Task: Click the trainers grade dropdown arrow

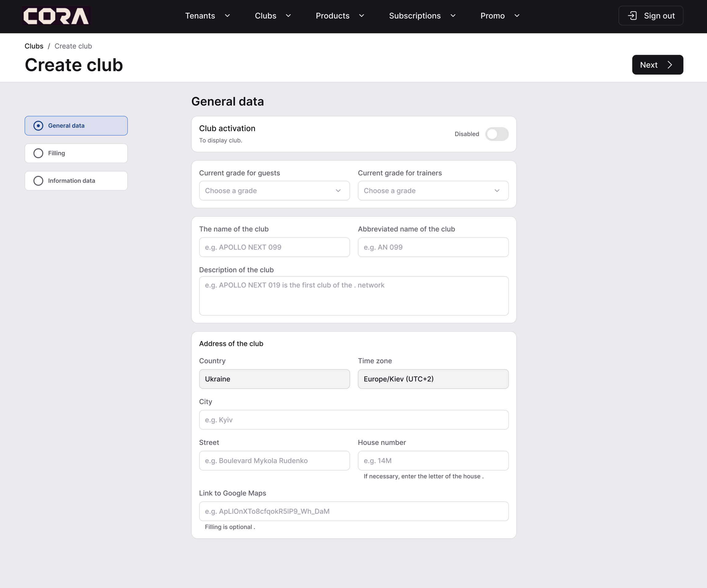Action: tap(497, 191)
